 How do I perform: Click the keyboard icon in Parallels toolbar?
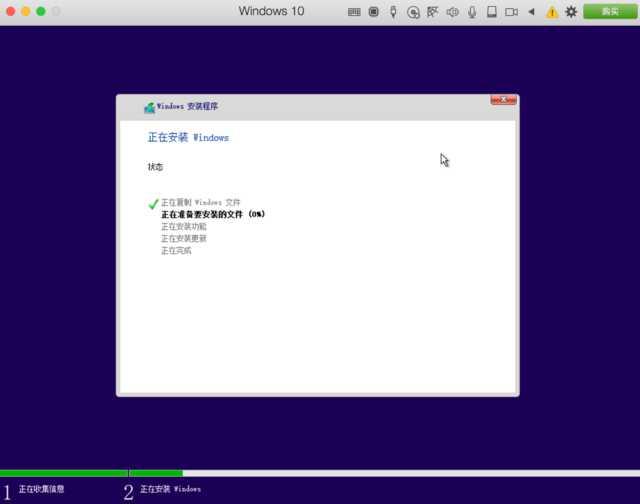point(354,12)
